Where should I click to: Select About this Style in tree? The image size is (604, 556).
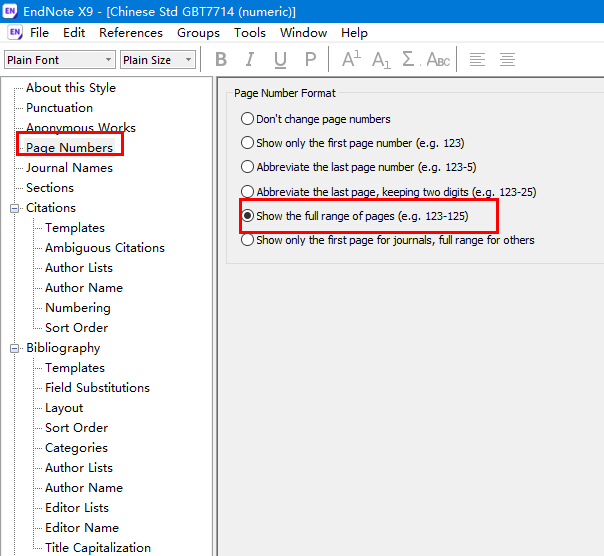coord(71,88)
